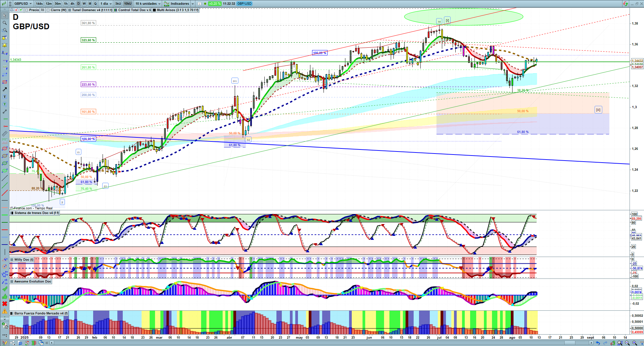Choose the zoom-area selection tool
Image resolution: width=644 pixels, height=346 pixels.
(x=5, y=30)
